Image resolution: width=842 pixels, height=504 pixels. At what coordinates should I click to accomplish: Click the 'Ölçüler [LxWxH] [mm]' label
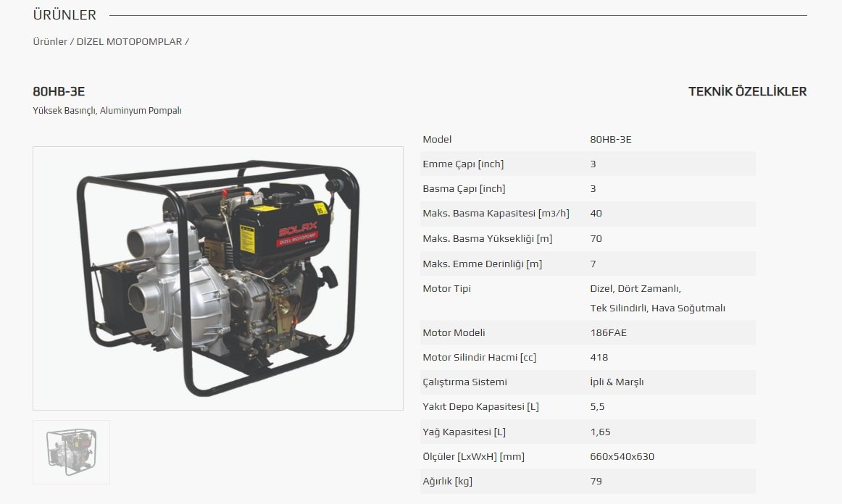coord(474,456)
